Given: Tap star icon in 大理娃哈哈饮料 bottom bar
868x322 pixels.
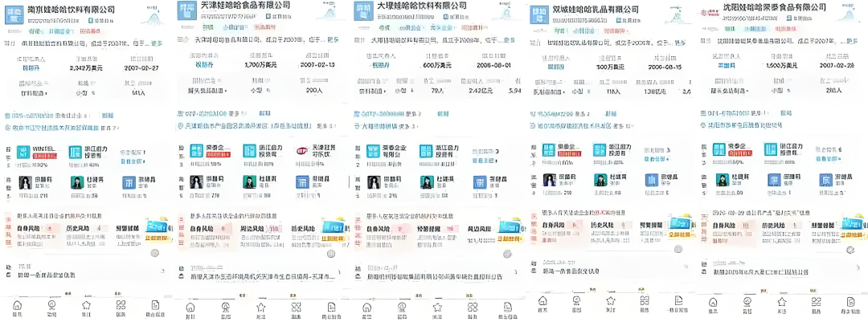Looking at the screenshot, I should (437, 307).
